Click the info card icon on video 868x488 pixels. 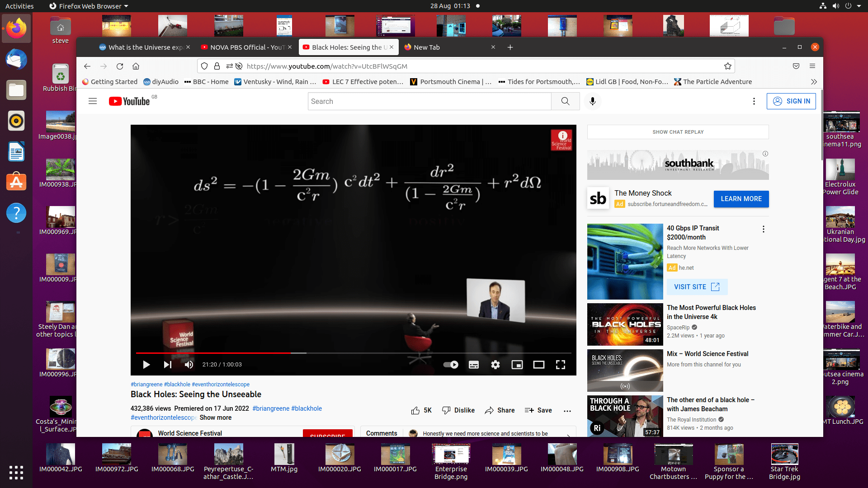[563, 136]
